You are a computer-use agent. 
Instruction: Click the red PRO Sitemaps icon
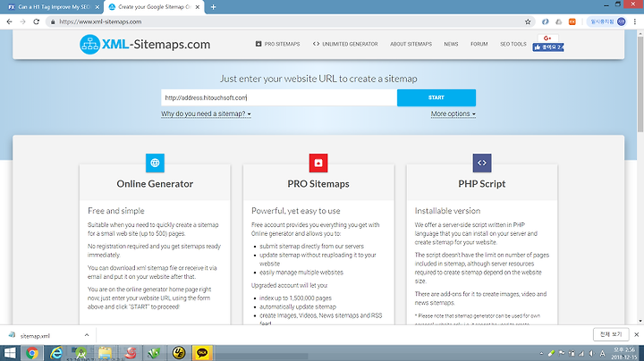[x=318, y=163]
